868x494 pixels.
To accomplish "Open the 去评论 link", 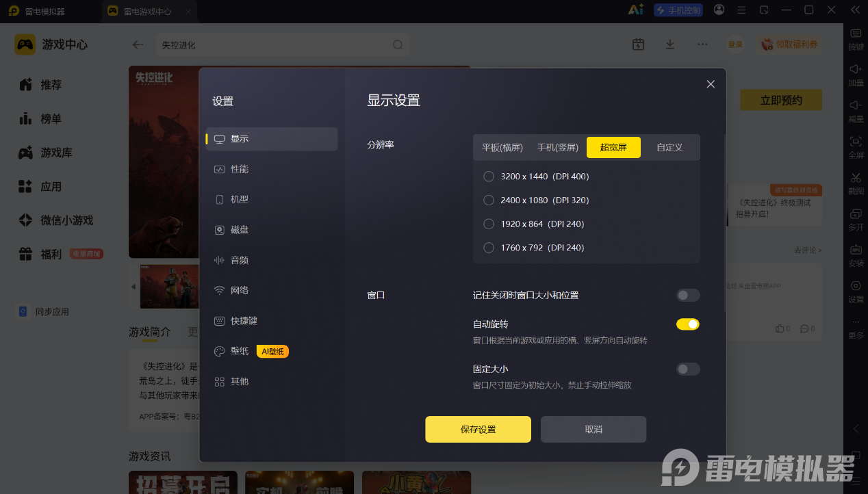I will click(x=808, y=250).
